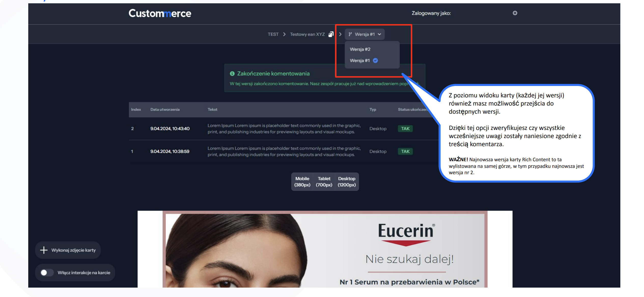Open the Wersja #1 version dropdown
Screen dimensions: 644x297
point(365,34)
